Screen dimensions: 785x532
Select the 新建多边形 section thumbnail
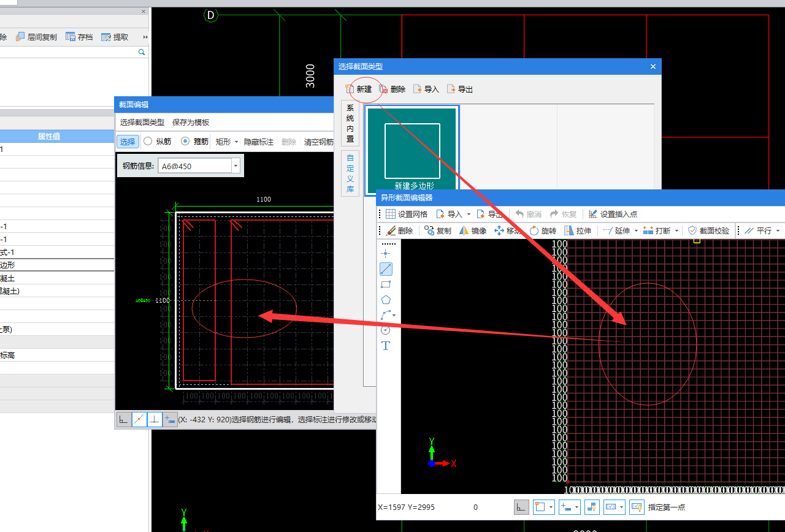tap(412, 150)
